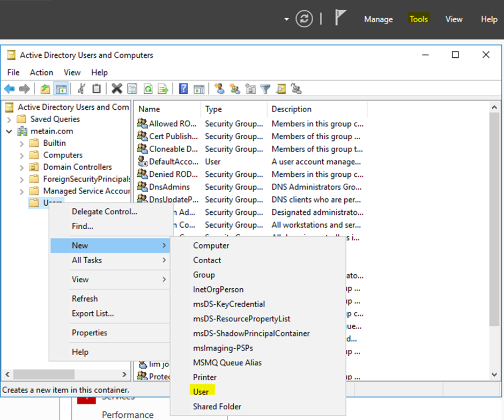Select the Cert Publish... row
504x420 pixels.
[251, 136]
